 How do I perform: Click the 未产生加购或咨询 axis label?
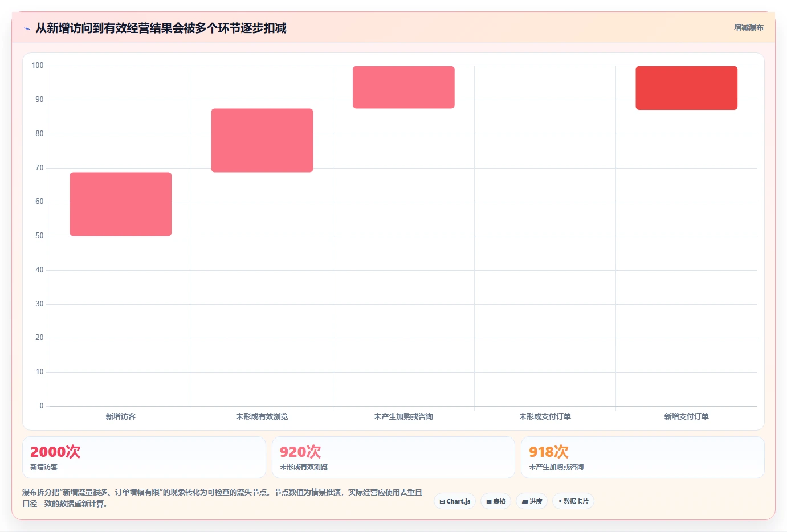403,416
